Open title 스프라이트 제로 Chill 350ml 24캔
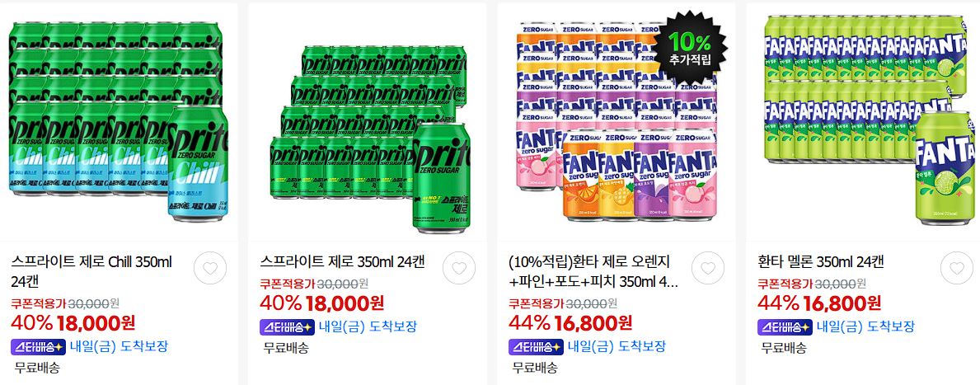Image resolution: width=980 pixels, height=385 pixels. (x=91, y=271)
